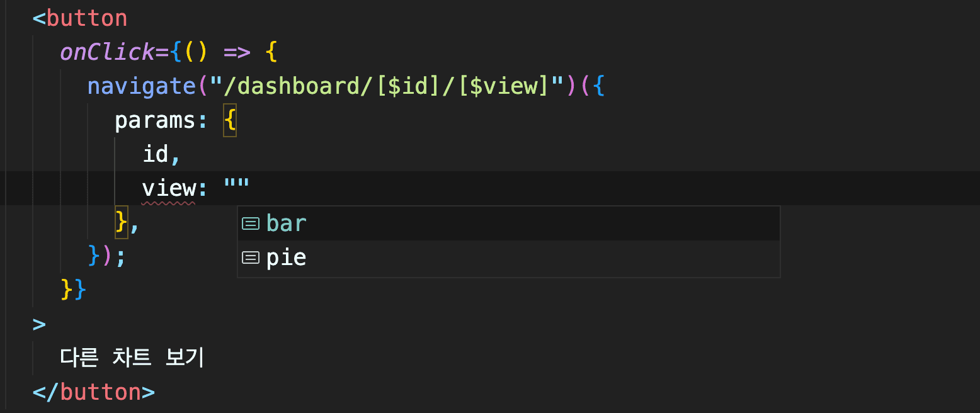Click the params property key
The width and height of the screenshot is (980, 413).
[155, 120]
